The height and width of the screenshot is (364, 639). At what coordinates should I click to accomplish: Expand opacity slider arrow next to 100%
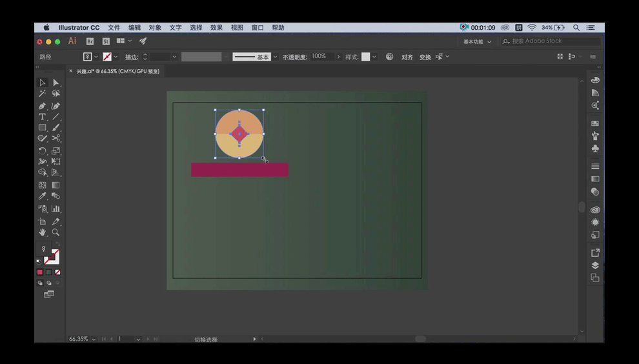(338, 57)
